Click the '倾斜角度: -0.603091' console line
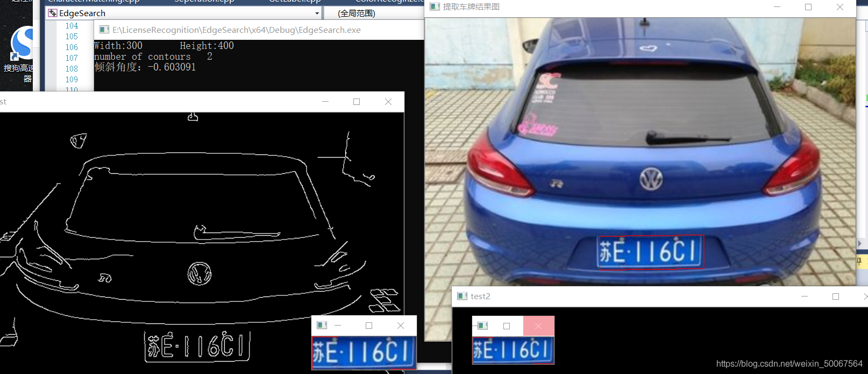Screen dimensions: 868x374 pyautogui.click(x=145, y=67)
